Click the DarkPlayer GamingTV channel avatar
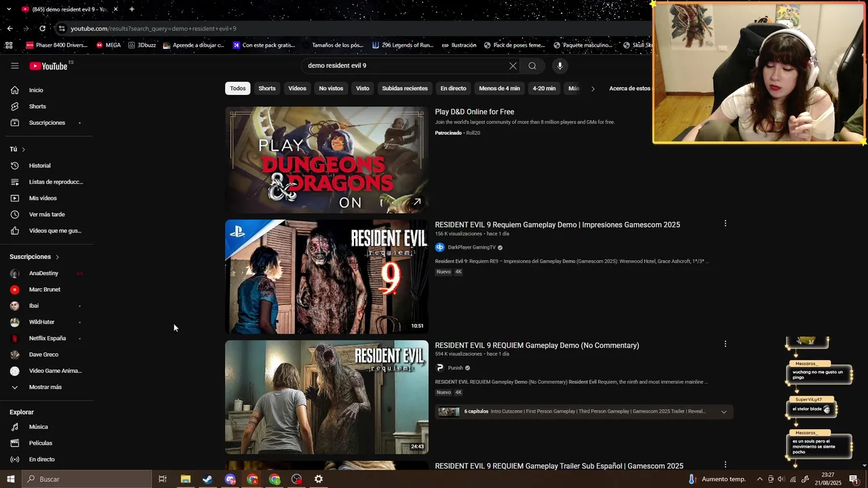The image size is (868, 488). (x=439, y=247)
